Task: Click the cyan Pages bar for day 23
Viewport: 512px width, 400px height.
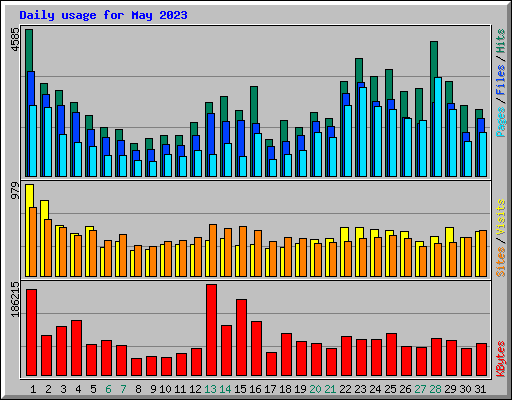Action: (x=363, y=132)
